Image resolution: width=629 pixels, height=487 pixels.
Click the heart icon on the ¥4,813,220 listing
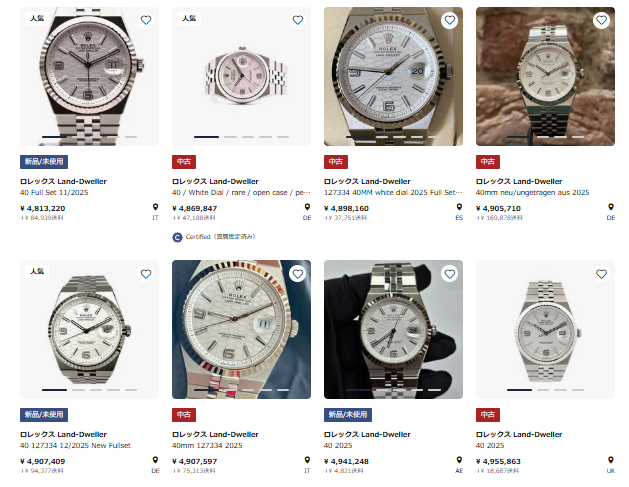click(145, 20)
